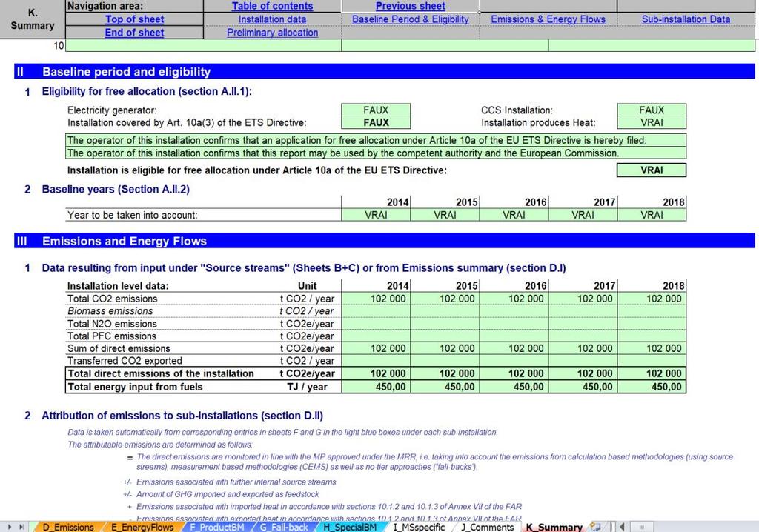The image size is (759, 532).
Task: Select Sum of direct emissions 2015 value
Action: click(x=445, y=348)
